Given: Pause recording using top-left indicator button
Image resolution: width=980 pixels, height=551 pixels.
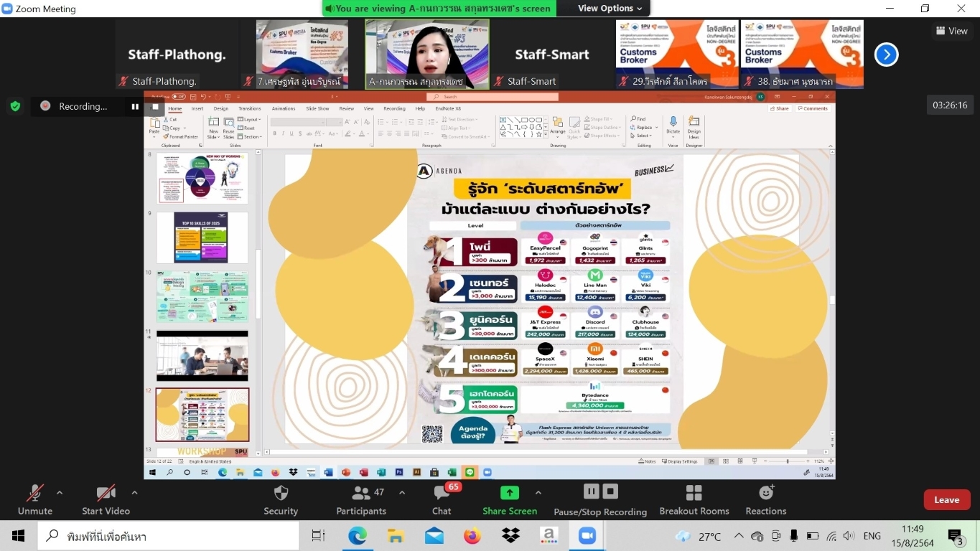Looking at the screenshot, I should pos(135,106).
